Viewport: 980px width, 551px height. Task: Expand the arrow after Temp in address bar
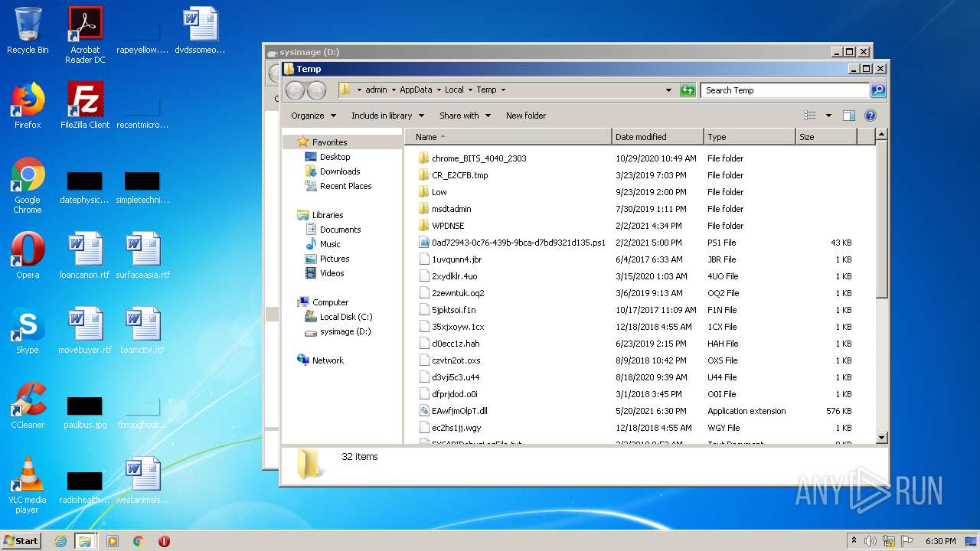[x=503, y=90]
